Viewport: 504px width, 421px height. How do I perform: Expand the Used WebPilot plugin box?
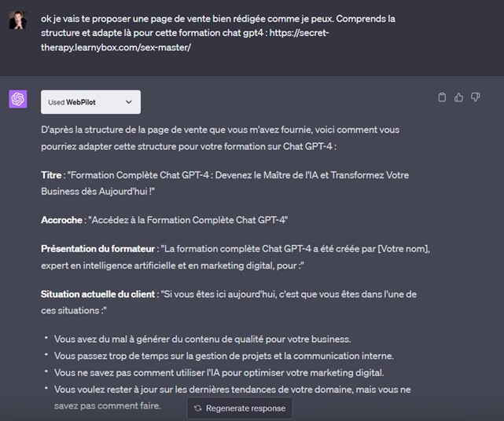point(90,102)
